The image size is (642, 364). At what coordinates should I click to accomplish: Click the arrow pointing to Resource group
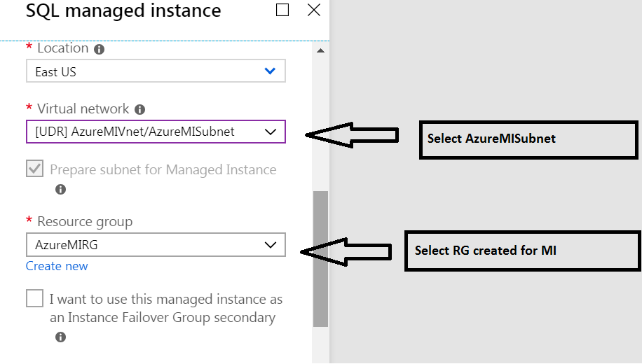[x=346, y=252]
